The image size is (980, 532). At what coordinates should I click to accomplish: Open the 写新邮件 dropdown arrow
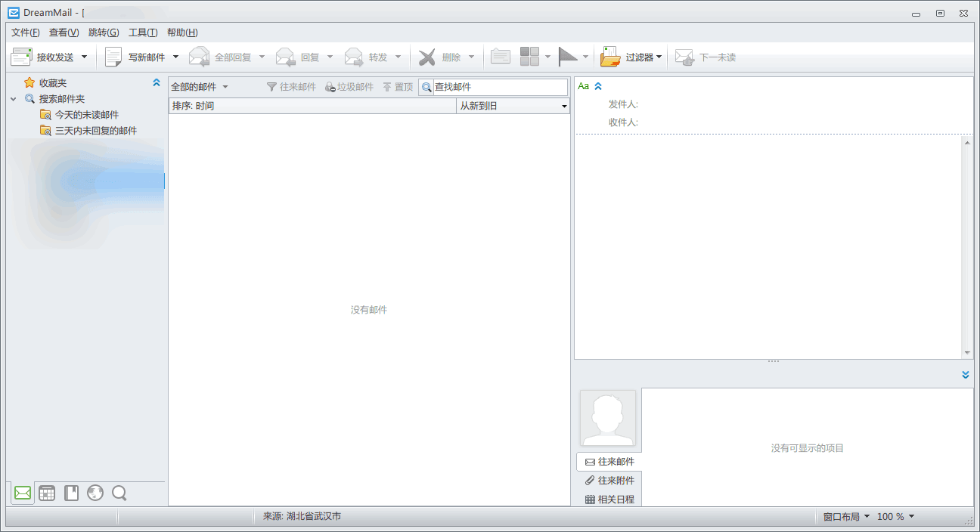[x=175, y=57]
